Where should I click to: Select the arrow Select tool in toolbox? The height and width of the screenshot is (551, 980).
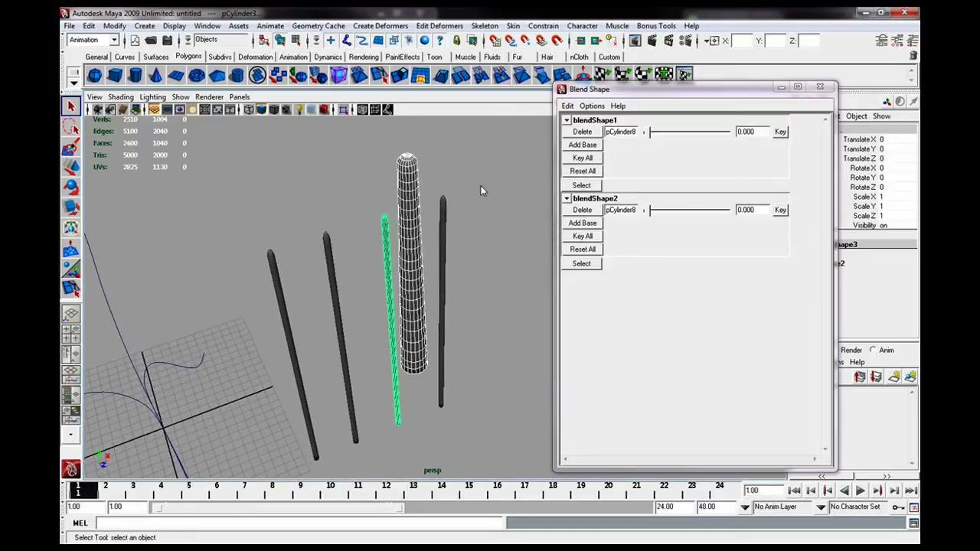(71, 107)
